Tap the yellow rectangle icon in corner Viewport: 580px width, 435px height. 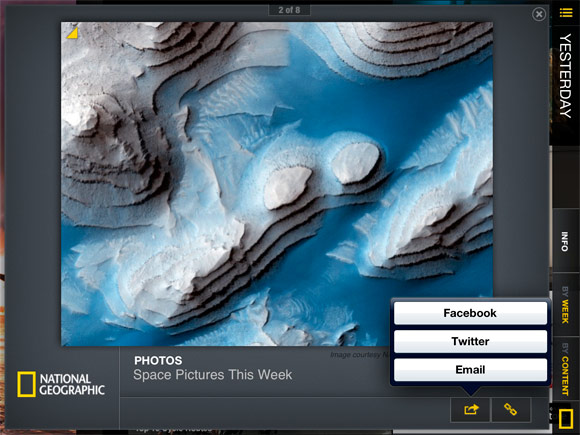[566, 419]
